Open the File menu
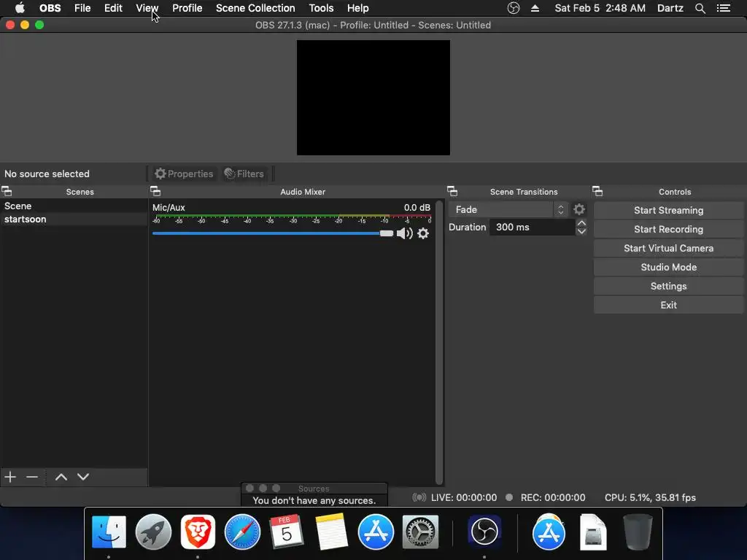Screen dimensions: 747x560 (x=82, y=8)
